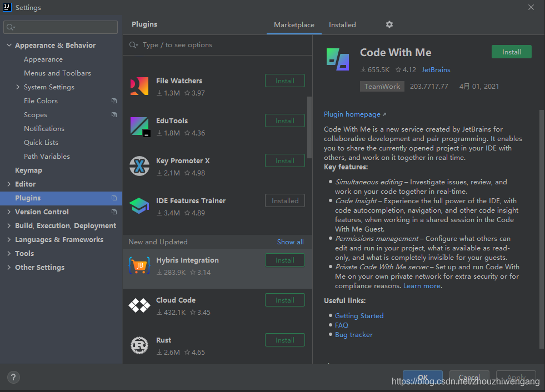545x392 pixels.
Task: Click the Cloud Code plugin icon
Action: (x=139, y=305)
